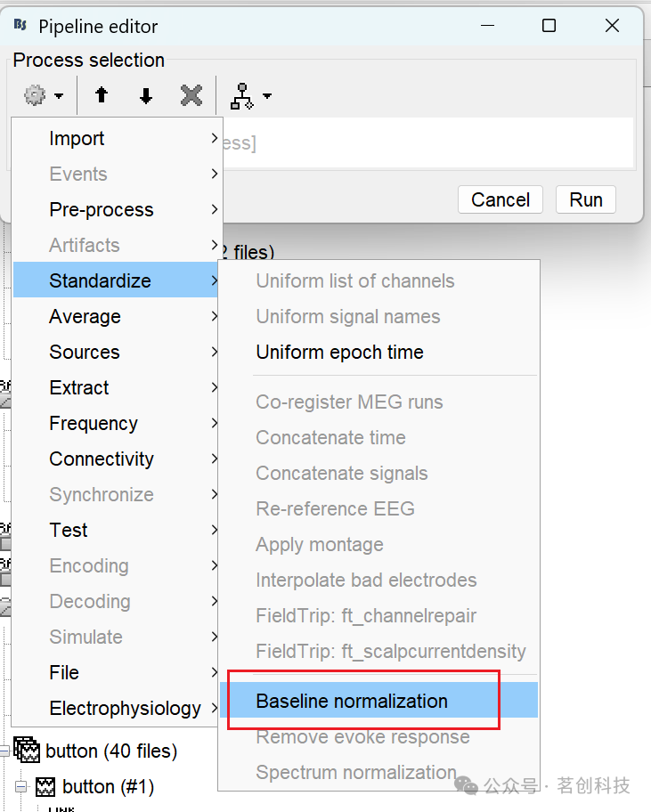Click the Events menu entry
Screen dimensions: 651x812
coord(117,174)
